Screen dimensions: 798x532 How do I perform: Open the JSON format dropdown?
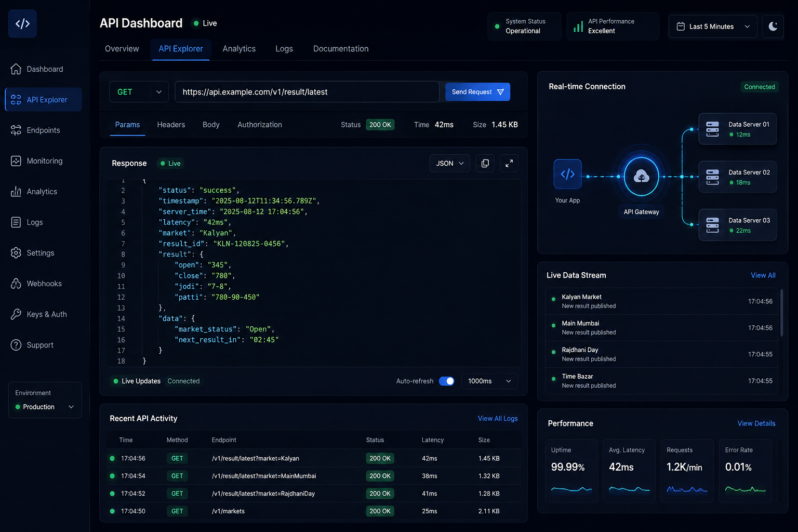(449, 163)
